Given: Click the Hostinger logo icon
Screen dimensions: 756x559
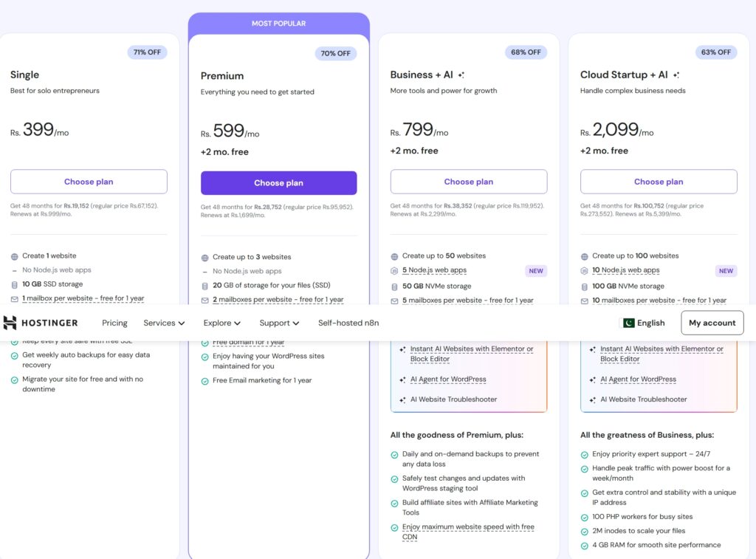Looking at the screenshot, I should 10,323.
